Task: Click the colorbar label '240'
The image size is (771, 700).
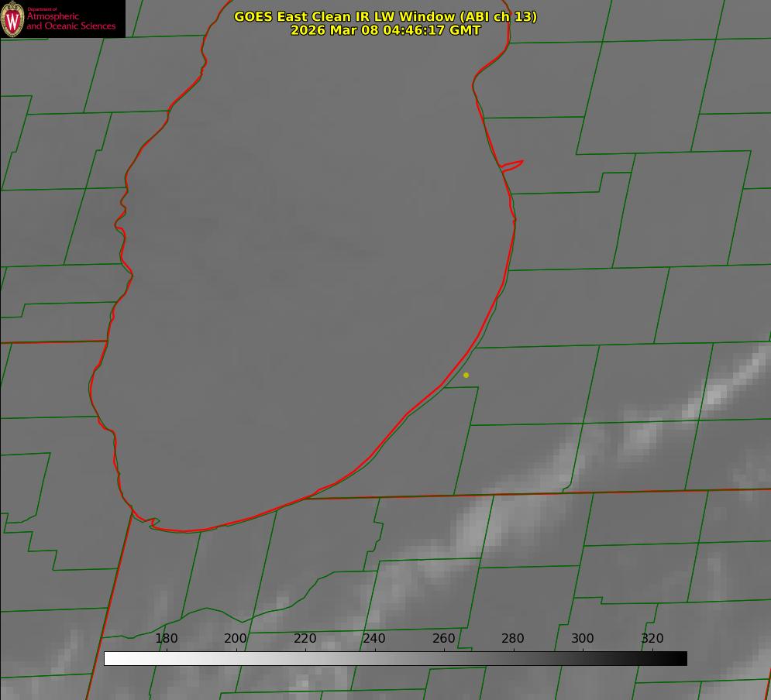Action: 374,638
